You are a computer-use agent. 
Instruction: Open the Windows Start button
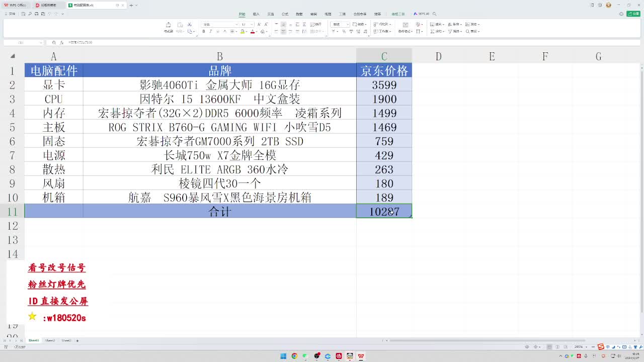(x=283, y=356)
